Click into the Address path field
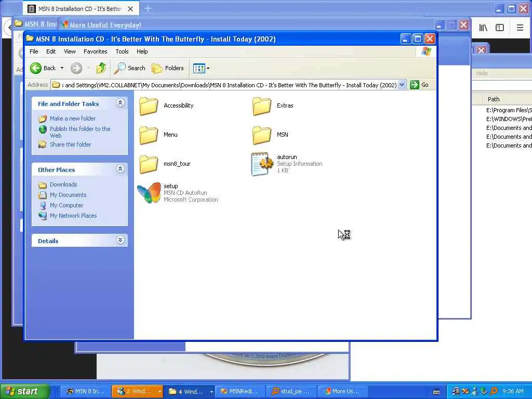532x399 pixels. coord(224,85)
